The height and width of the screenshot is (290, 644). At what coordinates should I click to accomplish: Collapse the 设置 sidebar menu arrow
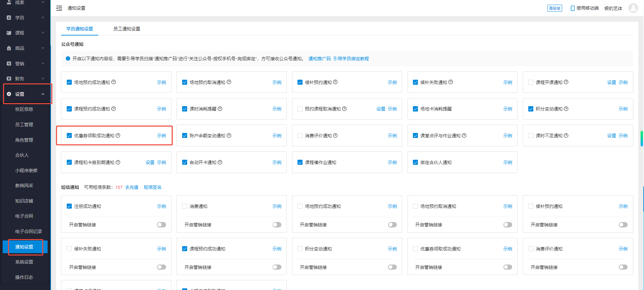(43, 94)
